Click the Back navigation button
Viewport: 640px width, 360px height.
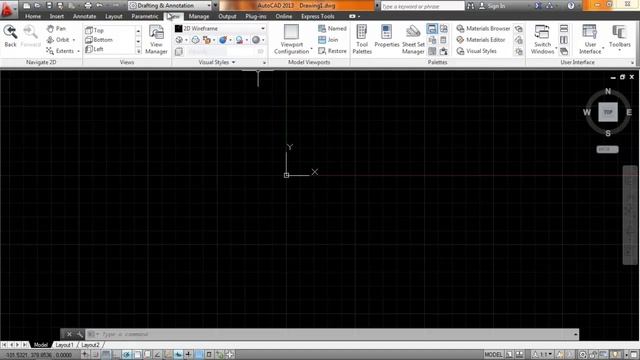point(11,36)
